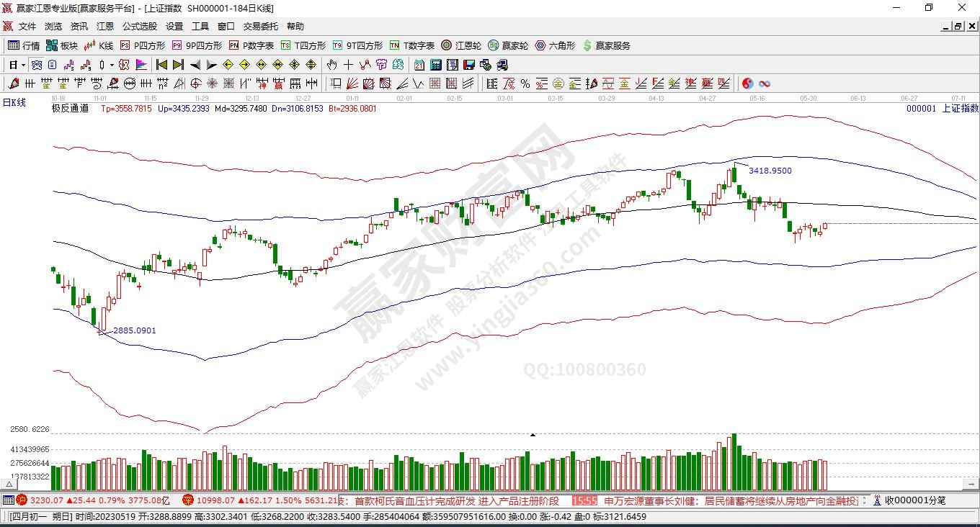
Task: Open the 公式选股 menu
Action: 139,26
